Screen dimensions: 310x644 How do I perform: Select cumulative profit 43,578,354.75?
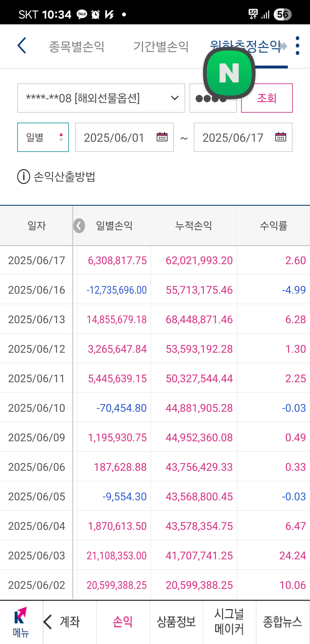199,526
